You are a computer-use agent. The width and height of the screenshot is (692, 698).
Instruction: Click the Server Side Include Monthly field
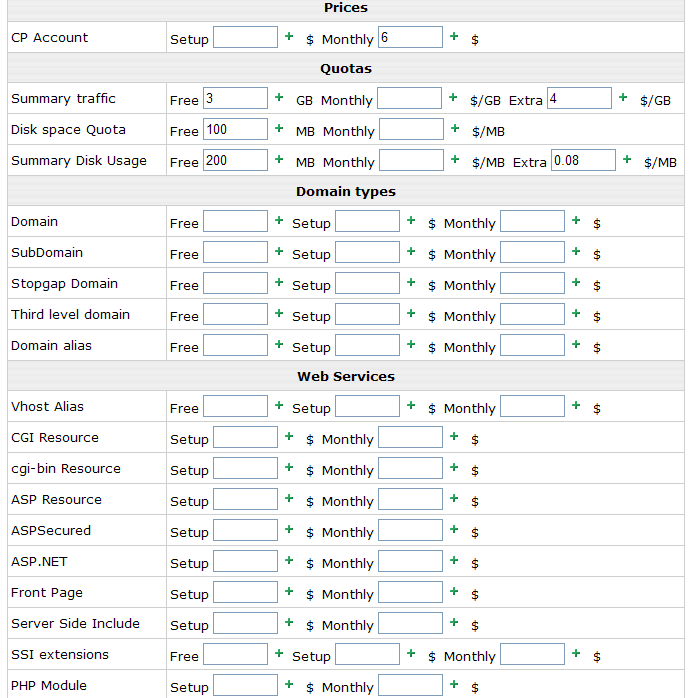coord(410,623)
